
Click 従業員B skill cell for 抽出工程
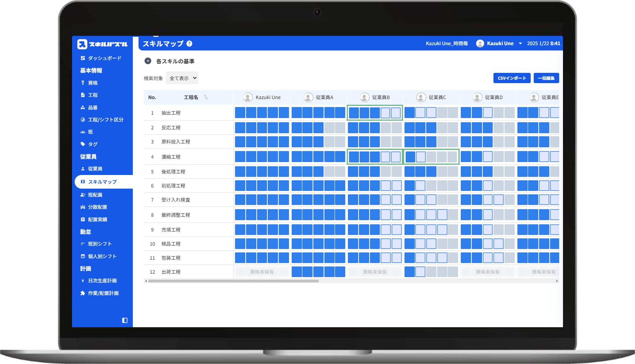pos(374,113)
